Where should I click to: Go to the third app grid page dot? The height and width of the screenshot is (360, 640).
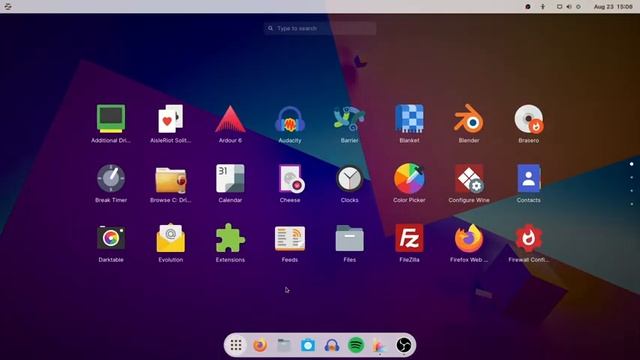(x=631, y=191)
